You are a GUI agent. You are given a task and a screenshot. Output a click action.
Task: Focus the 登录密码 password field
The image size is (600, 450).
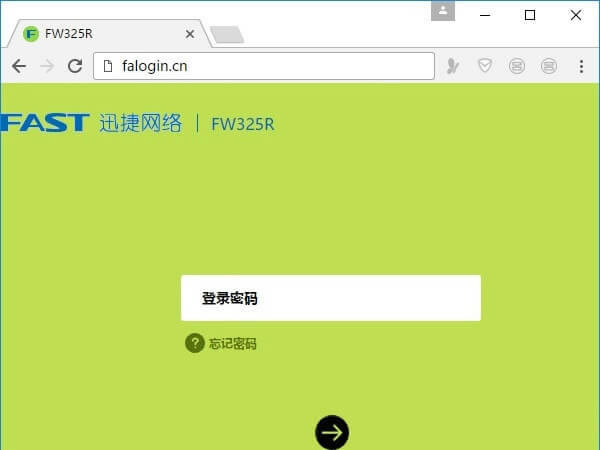(x=330, y=298)
